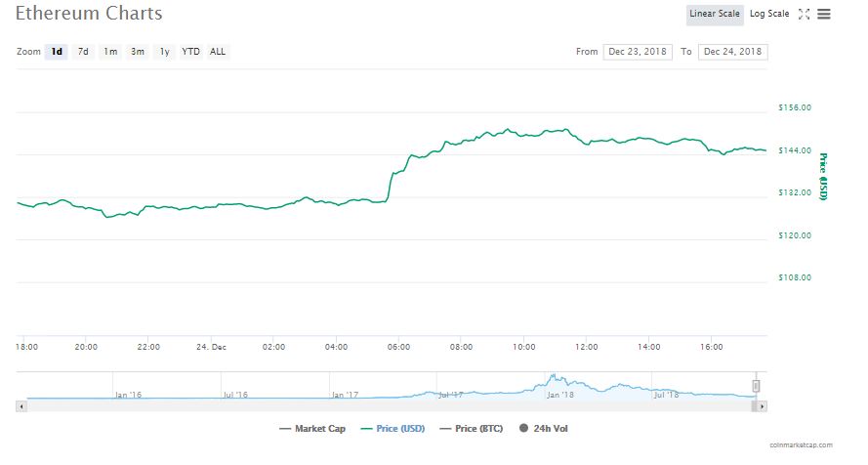
Task: Click the Ethereum Charts heading
Action: pyautogui.click(x=89, y=14)
